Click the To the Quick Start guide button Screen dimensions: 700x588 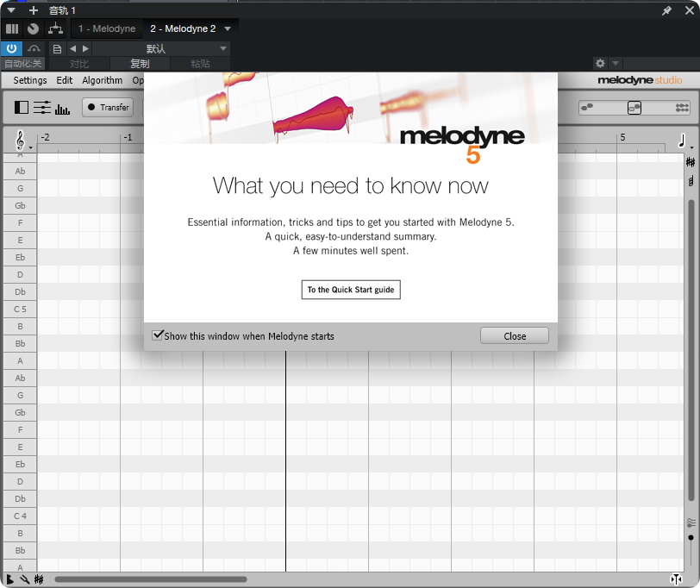pos(350,290)
